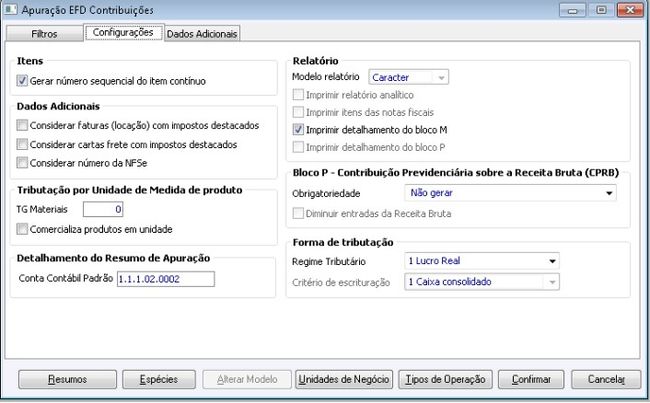Close the Apuração EFD Contribuições window
Screen dimensions: 650x403
point(630,10)
